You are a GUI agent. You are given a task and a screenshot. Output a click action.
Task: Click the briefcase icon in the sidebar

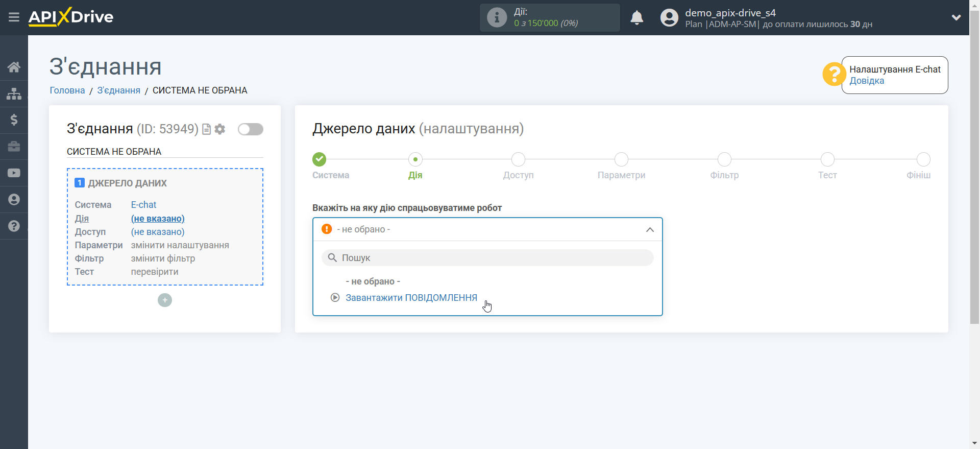click(x=14, y=147)
